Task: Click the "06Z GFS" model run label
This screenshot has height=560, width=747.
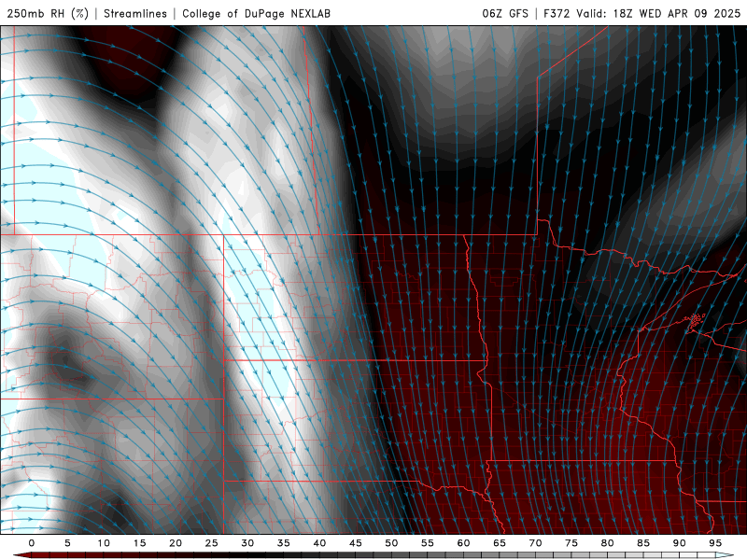Action: [x=505, y=13]
